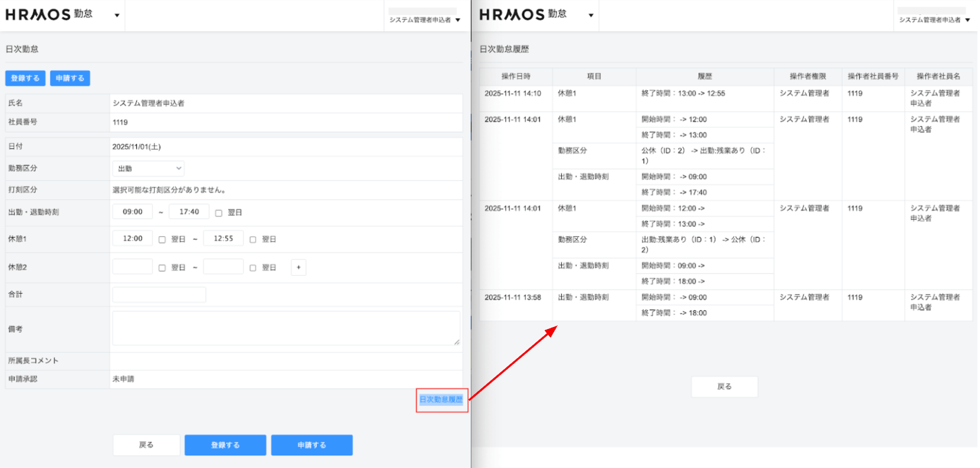Viewport: 980px width, 468px height.
Task: Click the plus icon to add a break row
Action: pos(299,267)
